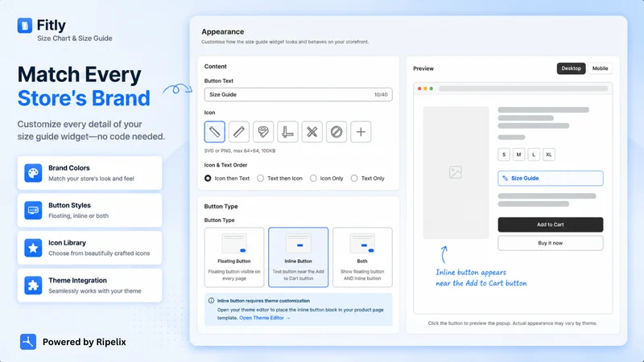Click 'Click the button to preview the popup' note

[513, 323]
